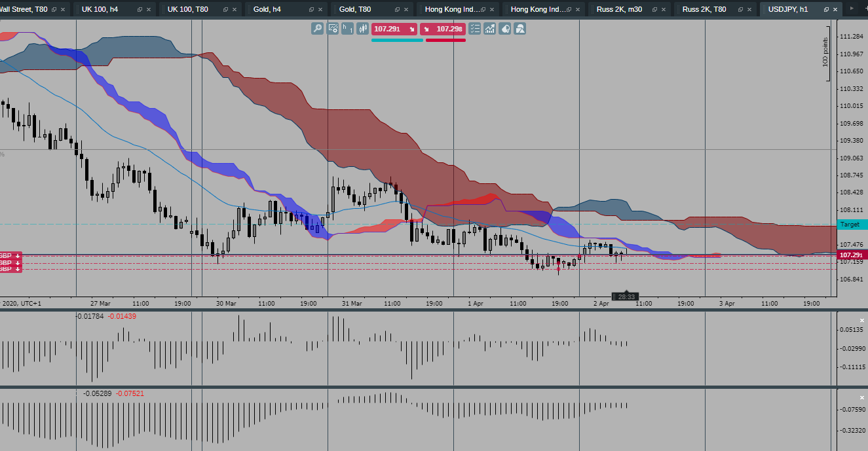Click the 30 Mar date label

click(226, 304)
